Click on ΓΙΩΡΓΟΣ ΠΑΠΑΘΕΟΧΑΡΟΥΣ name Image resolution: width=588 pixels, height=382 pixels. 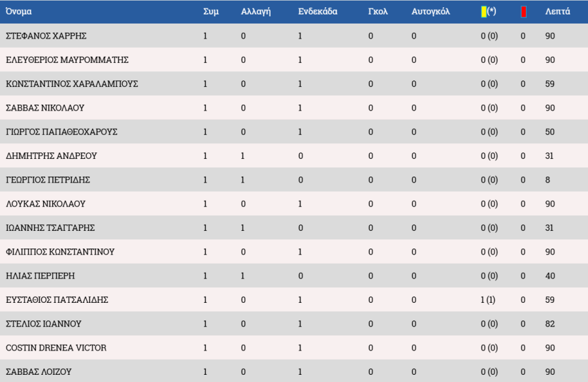click(x=61, y=132)
